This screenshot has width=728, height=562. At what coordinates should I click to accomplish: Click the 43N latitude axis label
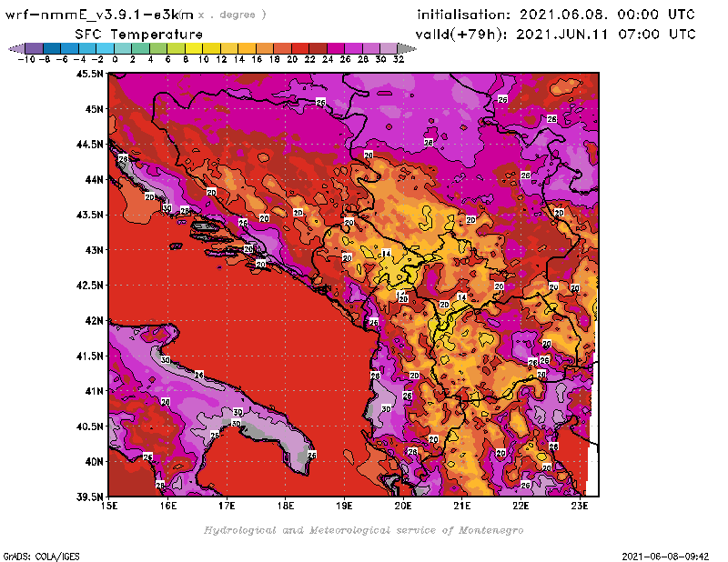(94, 250)
